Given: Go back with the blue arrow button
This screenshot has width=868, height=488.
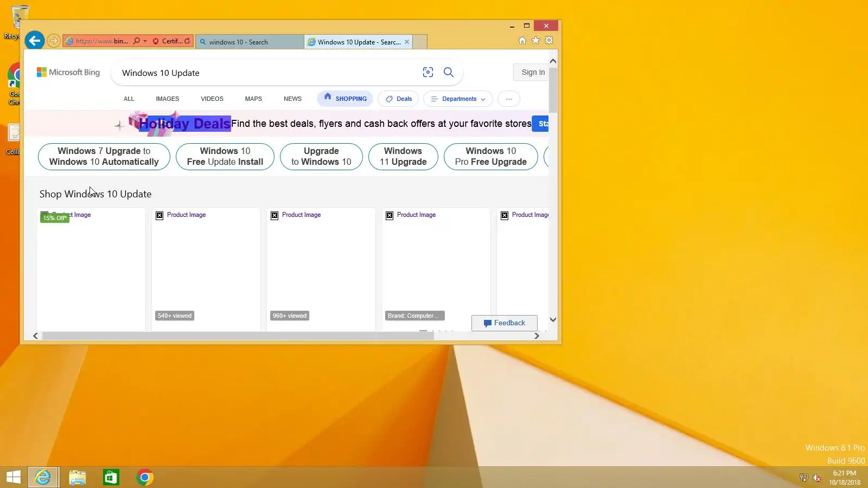Looking at the screenshot, I should coord(34,41).
